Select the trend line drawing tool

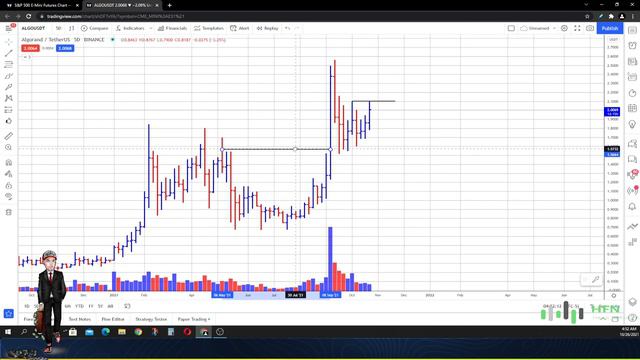point(9,53)
